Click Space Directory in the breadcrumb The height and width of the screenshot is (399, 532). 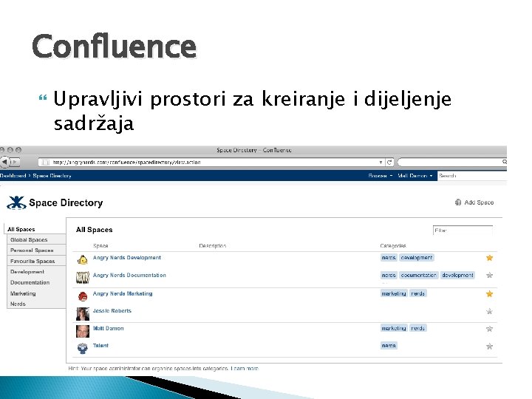click(x=52, y=175)
